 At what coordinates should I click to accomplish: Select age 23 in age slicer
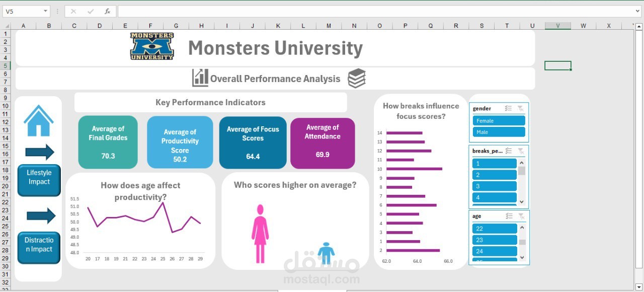(495, 240)
